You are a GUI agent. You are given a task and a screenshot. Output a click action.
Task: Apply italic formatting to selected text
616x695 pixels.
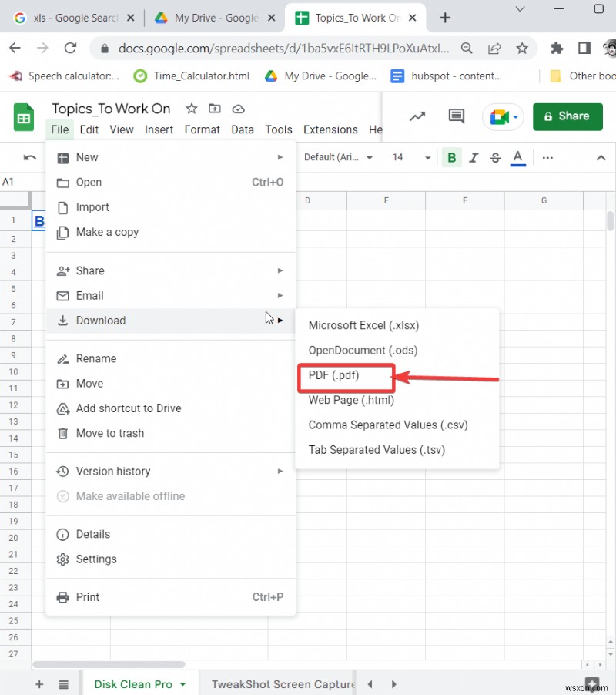(474, 157)
